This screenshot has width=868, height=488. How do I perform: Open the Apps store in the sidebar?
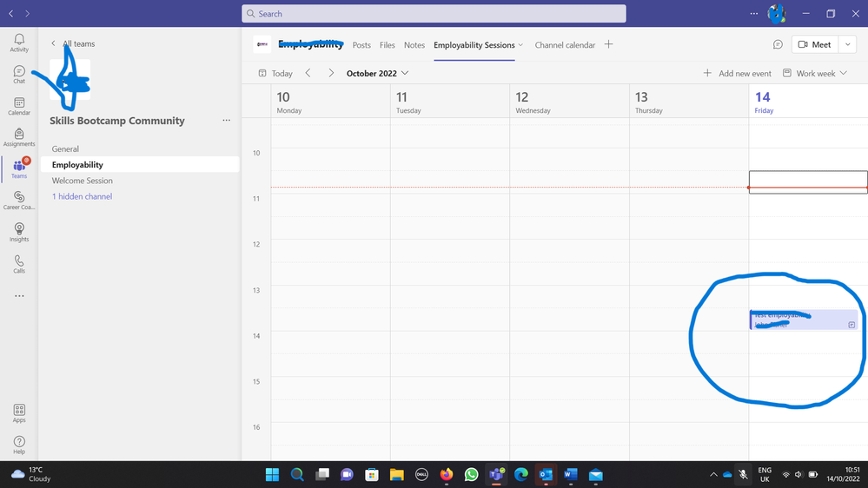19,413
